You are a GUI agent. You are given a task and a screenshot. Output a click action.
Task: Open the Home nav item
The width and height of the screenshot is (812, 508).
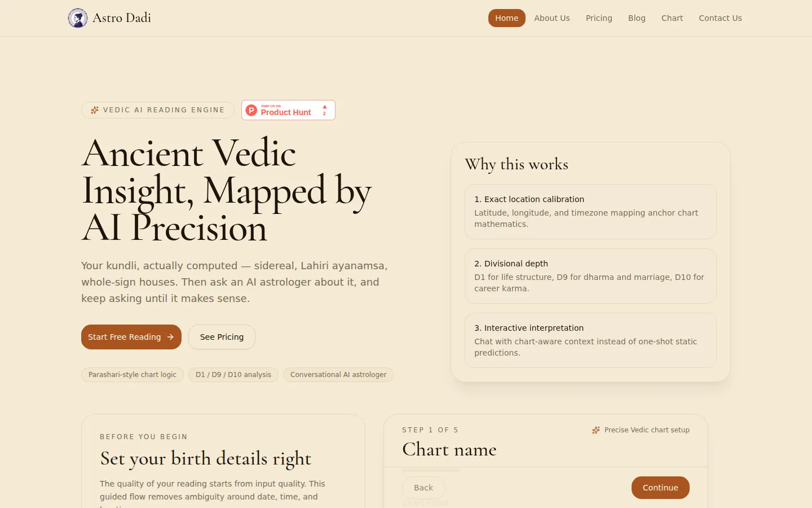point(507,18)
